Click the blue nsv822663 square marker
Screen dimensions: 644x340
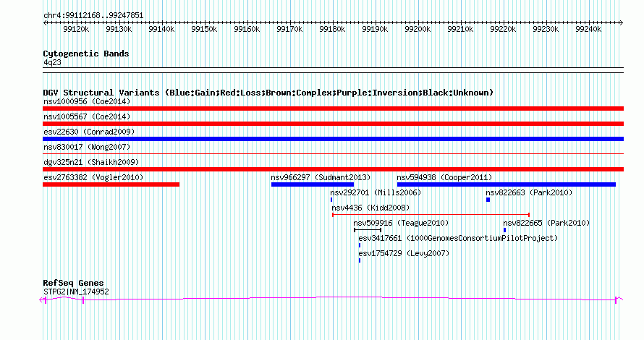[488, 200]
